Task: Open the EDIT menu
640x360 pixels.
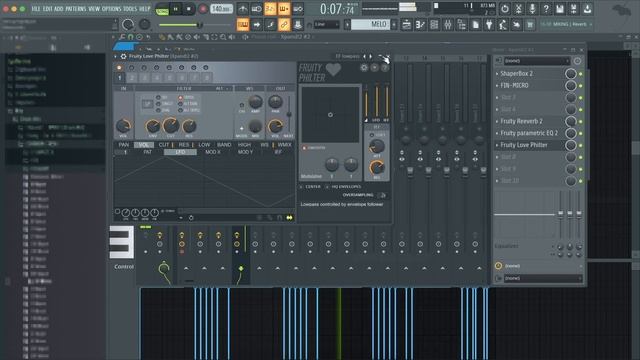Action: coord(47,9)
